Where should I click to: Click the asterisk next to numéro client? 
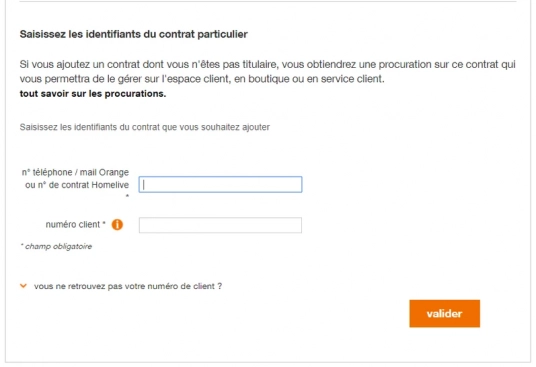(104, 223)
